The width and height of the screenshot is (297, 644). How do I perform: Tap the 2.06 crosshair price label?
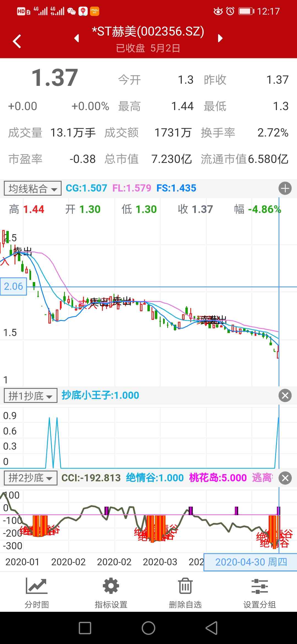click(x=13, y=286)
